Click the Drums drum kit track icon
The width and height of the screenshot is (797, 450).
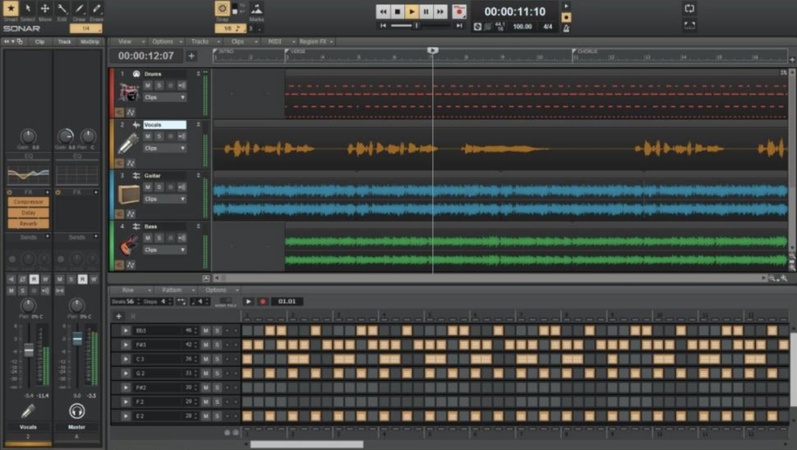(129, 92)
